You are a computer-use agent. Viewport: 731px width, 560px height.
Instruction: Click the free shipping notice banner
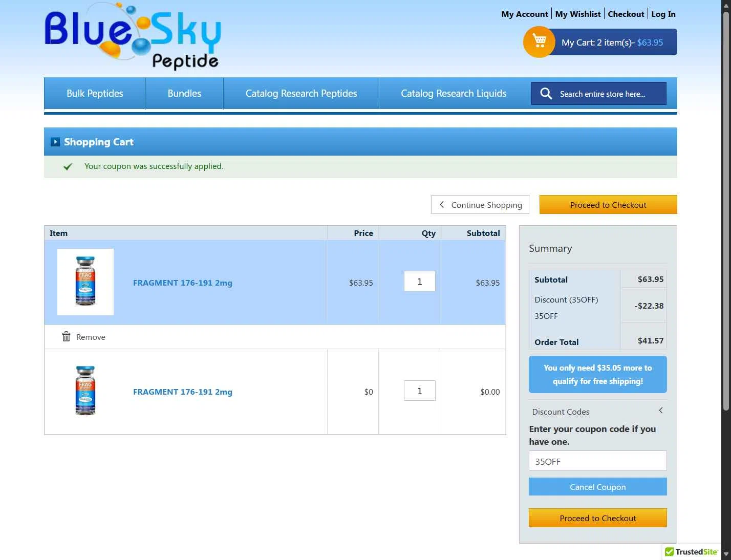point(598,374)
